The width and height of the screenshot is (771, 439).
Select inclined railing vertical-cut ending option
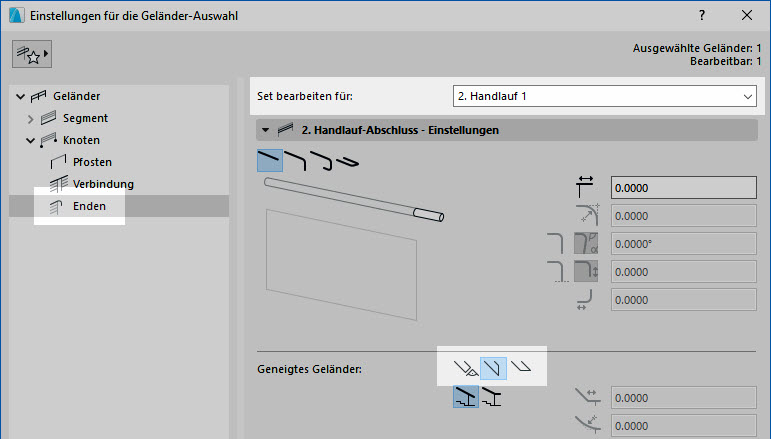[x=493, y=368]
